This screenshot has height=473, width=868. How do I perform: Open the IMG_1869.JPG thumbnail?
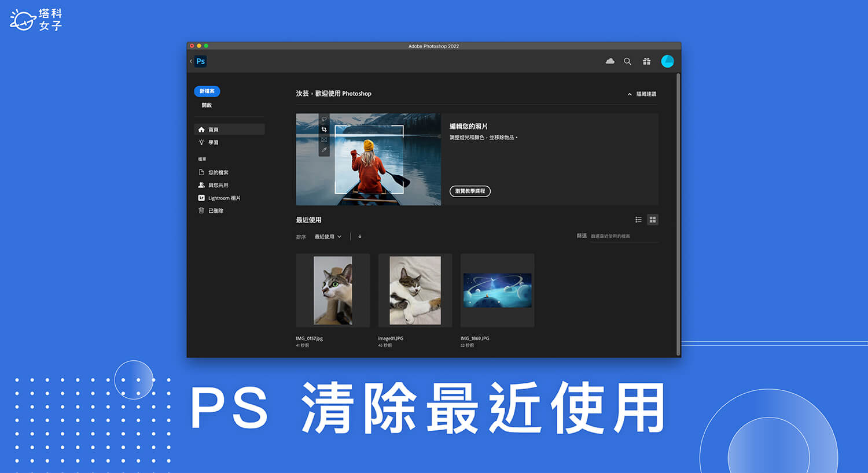coord(497,290)
